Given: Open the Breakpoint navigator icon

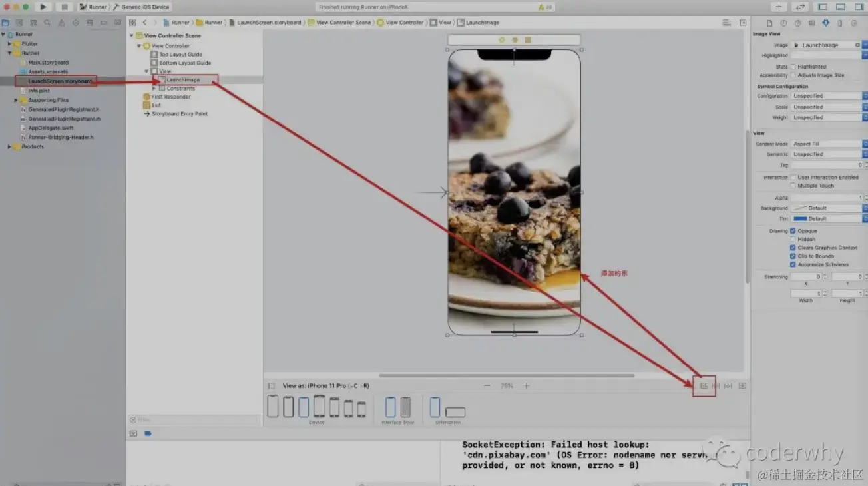Looking at the screenshot, I should coord(103,23).
